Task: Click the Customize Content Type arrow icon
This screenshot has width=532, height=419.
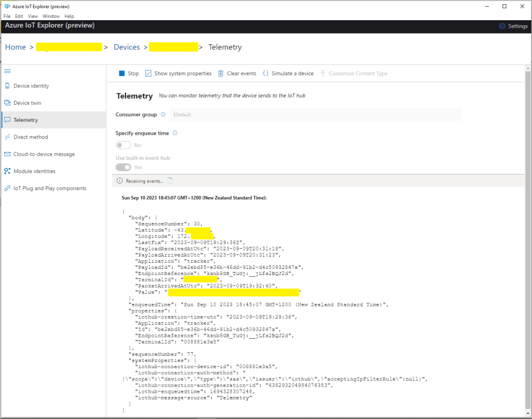Action: click(x=323, y=73)
